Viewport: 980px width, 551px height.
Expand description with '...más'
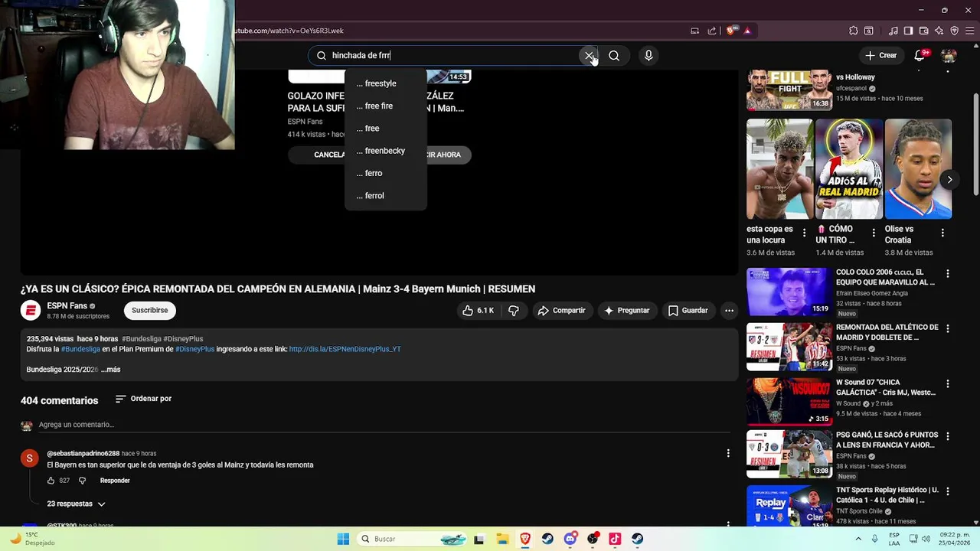tap(111, 369)
